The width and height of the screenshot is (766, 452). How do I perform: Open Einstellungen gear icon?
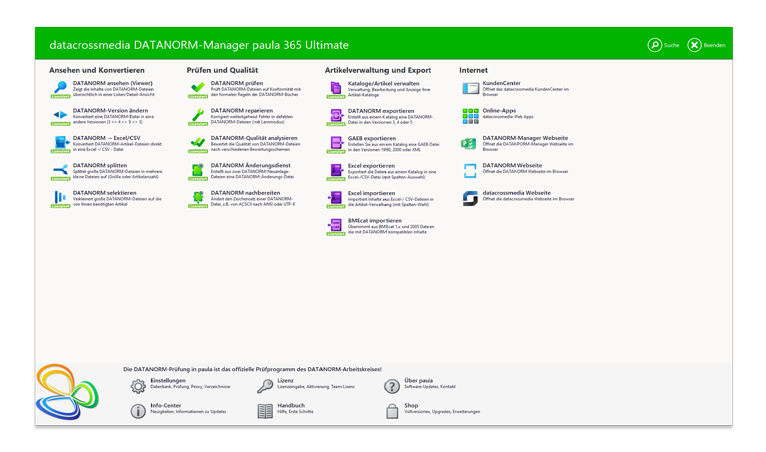(x=138, y=387)
